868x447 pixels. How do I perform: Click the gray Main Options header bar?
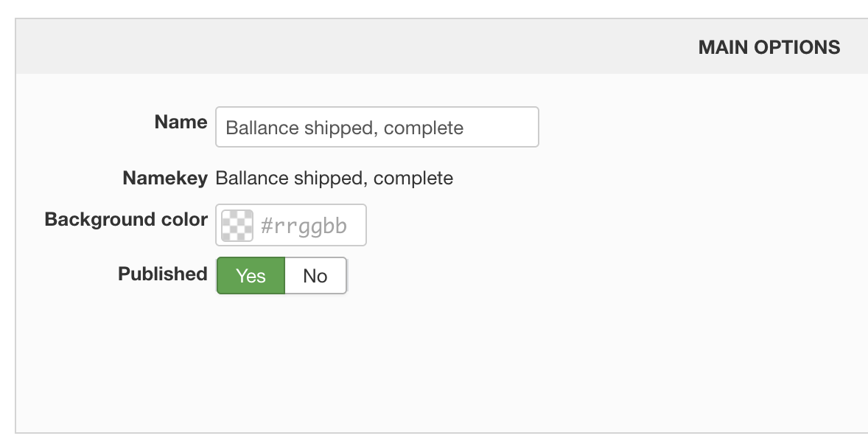coord(368,47)
